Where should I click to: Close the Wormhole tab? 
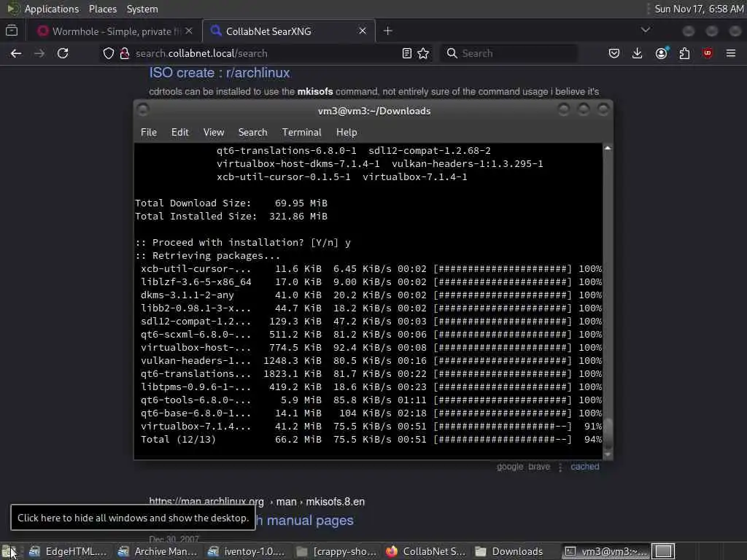[189, 31]
